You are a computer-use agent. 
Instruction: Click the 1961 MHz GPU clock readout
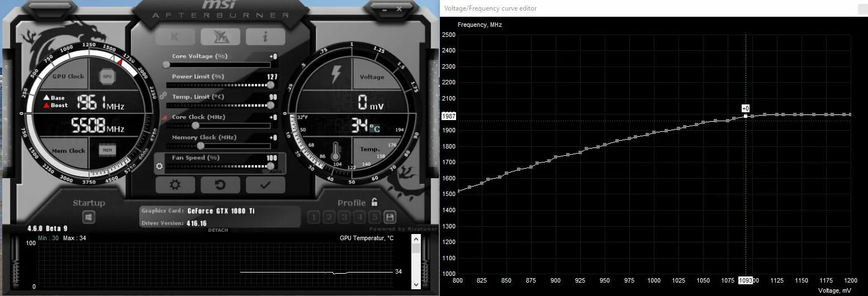pos(101,103)
